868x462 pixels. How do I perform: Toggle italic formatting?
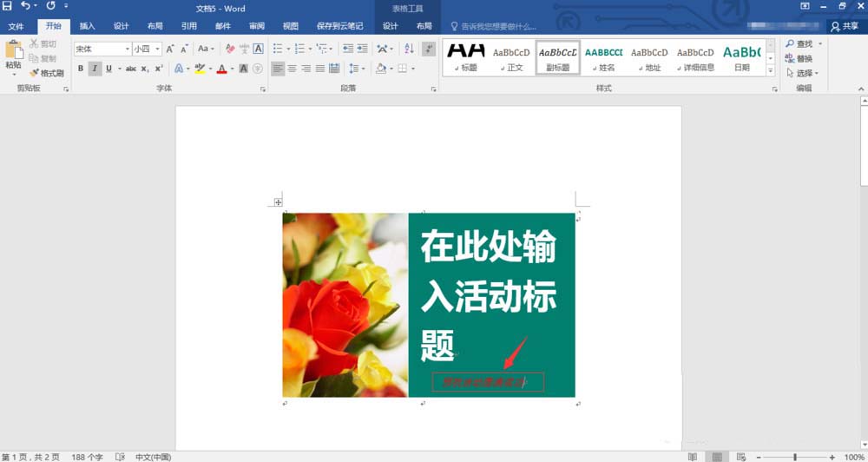coord(95,69)
